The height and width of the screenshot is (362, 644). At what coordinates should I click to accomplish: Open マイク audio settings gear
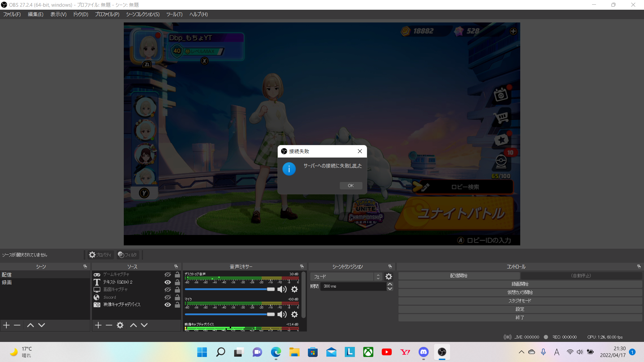coord(294,314)
